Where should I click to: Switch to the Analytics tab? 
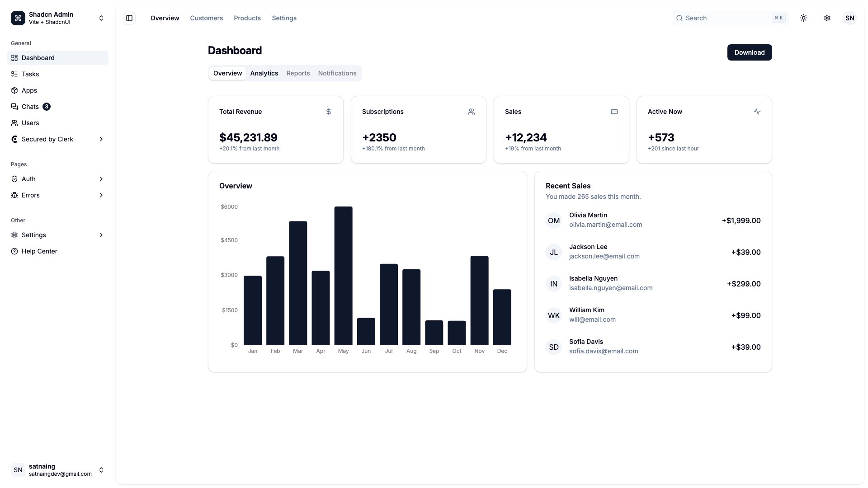pyautogui.click(x=264, y=73)
